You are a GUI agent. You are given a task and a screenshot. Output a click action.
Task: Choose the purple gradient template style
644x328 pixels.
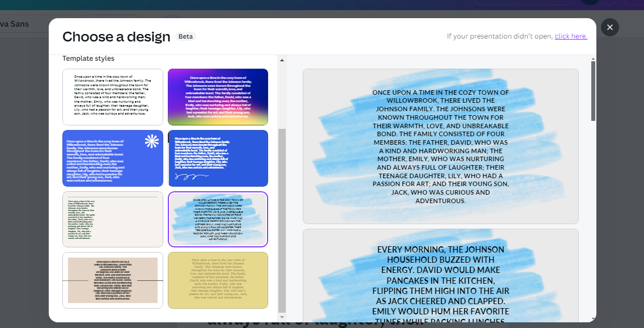point(218,97)
